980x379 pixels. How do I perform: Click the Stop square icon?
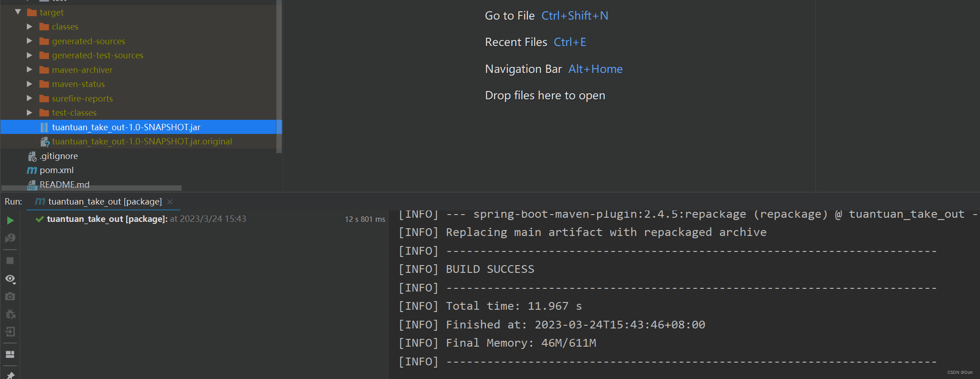pos(10,261)
